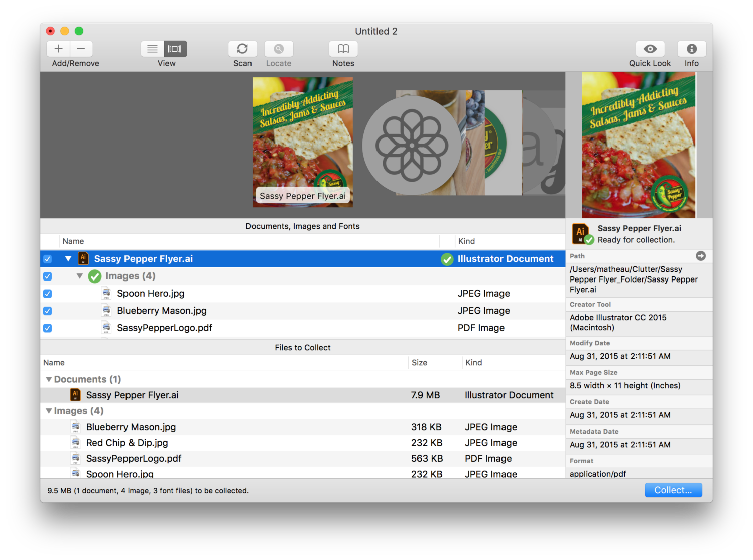Click the large preview image in info panel

point(639,145)
